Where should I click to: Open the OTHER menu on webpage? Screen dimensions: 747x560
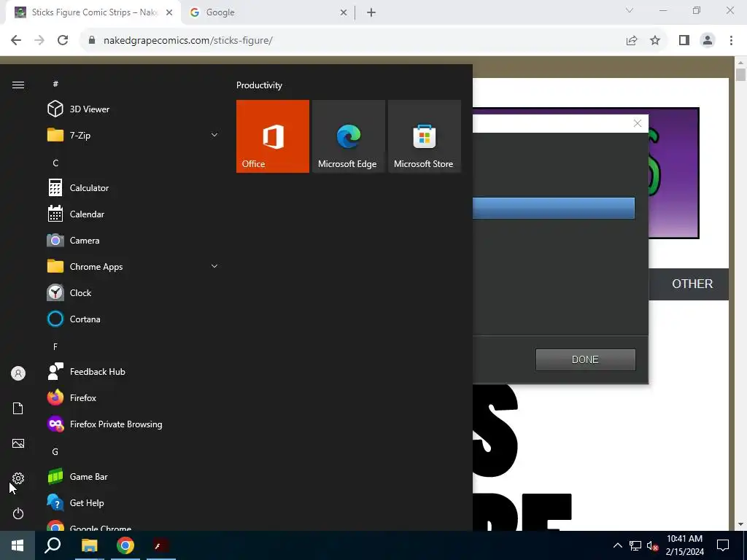tap(692, 284)
